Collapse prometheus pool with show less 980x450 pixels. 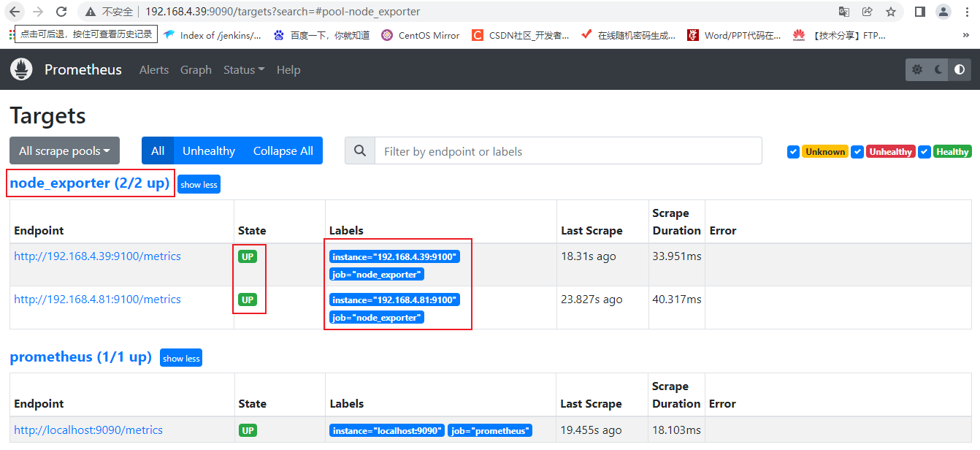[181, 358]
